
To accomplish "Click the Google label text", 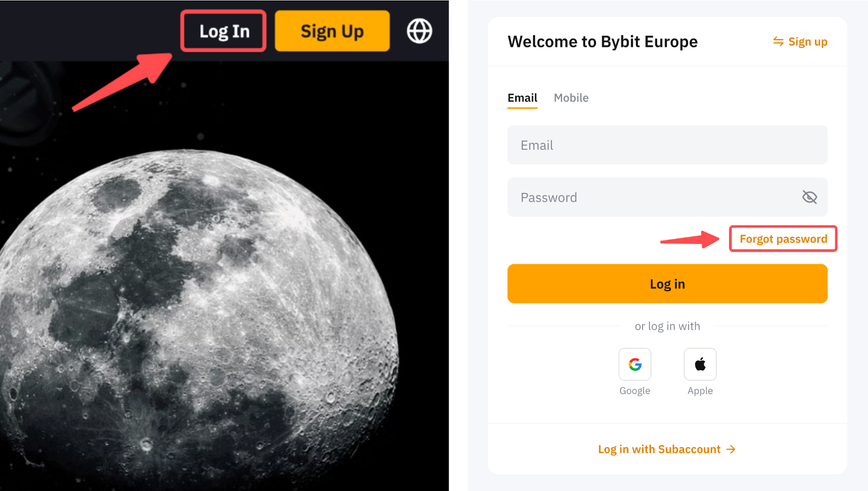I will tap(635, 391).
